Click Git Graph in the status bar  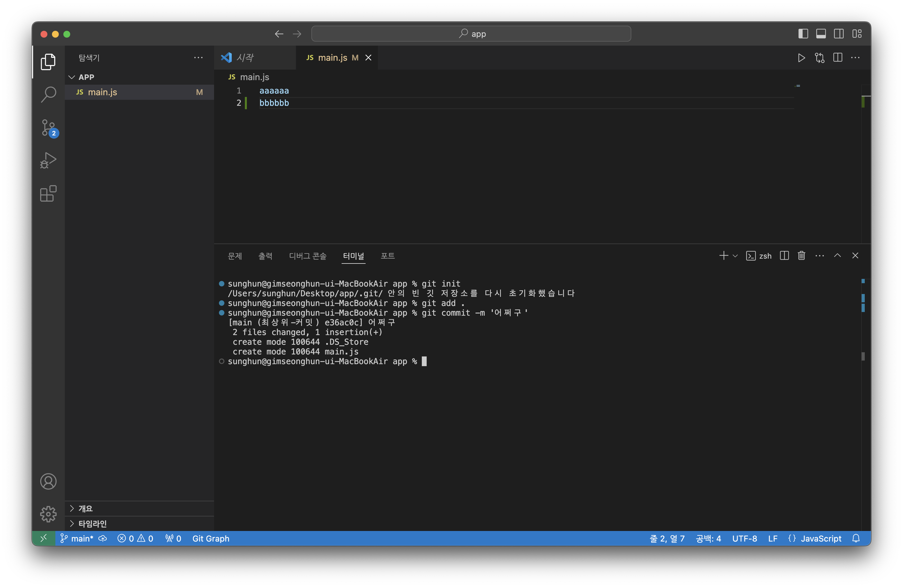[211, 538]
